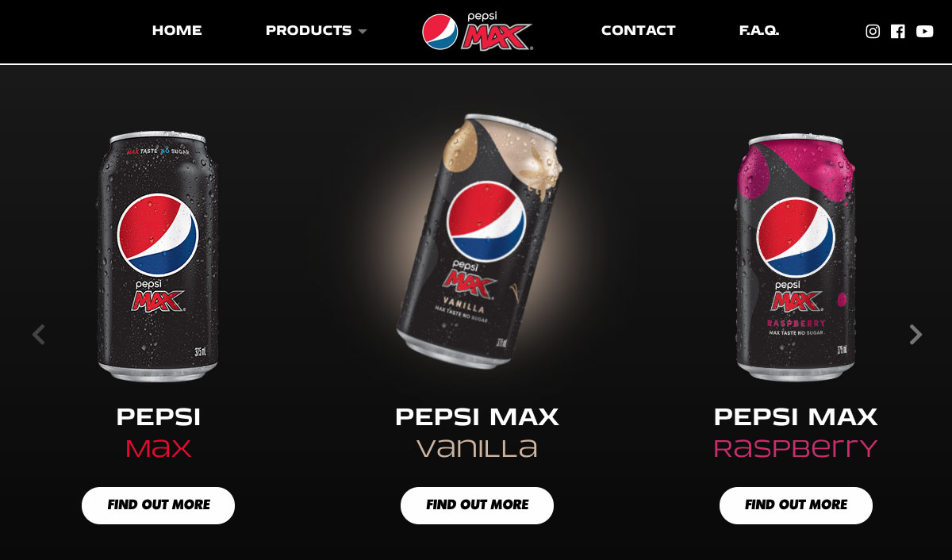Click Find Out More under Vanilla
The width and height of the screenshot is (952, 560).
coord(477,505)
